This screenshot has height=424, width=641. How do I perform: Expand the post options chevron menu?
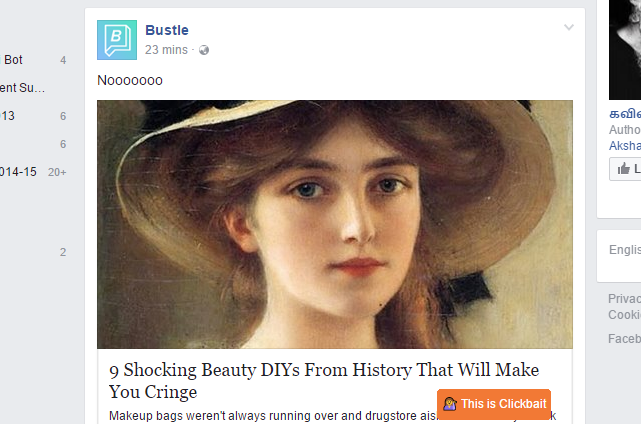pyautogui.click(x=569, y=27)
